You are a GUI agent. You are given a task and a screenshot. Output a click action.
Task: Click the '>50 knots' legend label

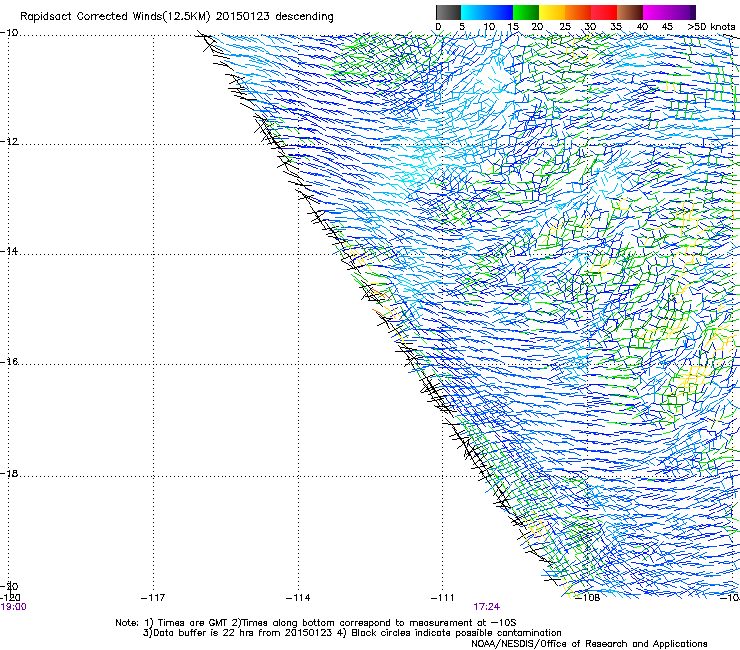tap(711, 27)
